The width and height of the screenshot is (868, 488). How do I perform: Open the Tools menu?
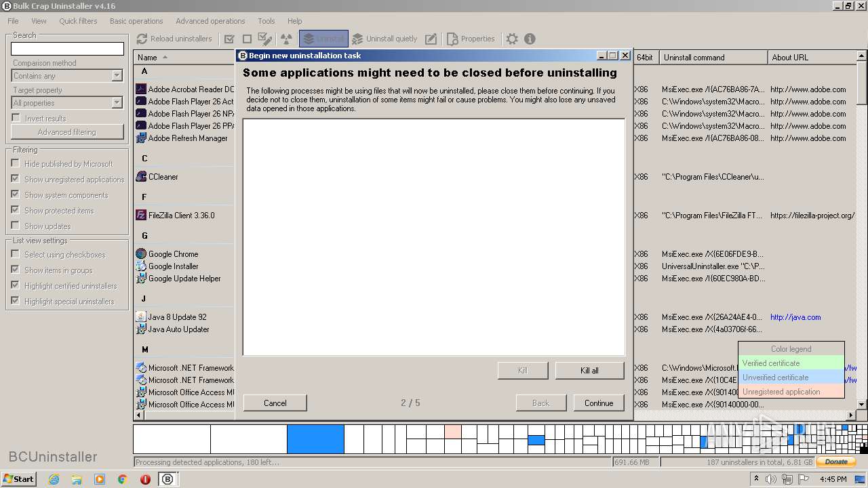[x=267, y=21]
